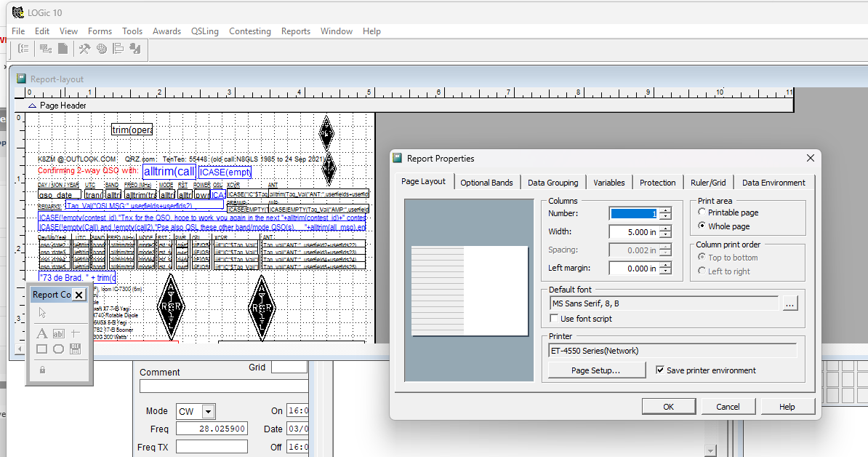Screen dimensions: 868x457
Task: Select the Rounded Rectangle report control
Action: click(58, 349)
